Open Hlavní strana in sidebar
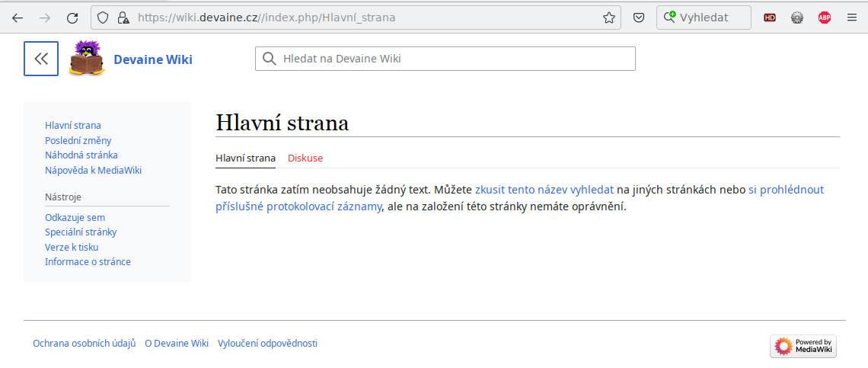Image resolution: width=868 pixels, height=368 pixels. [x=73, y=125]
